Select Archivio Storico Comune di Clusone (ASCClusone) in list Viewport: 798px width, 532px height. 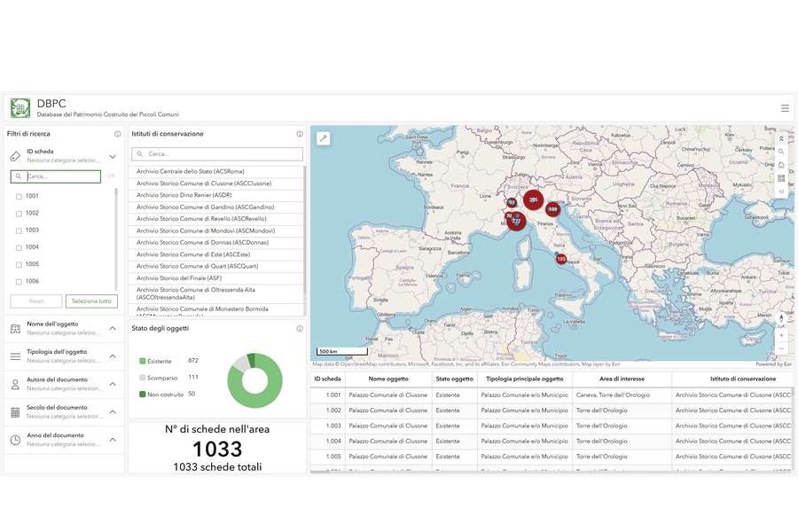pos(215,184)
